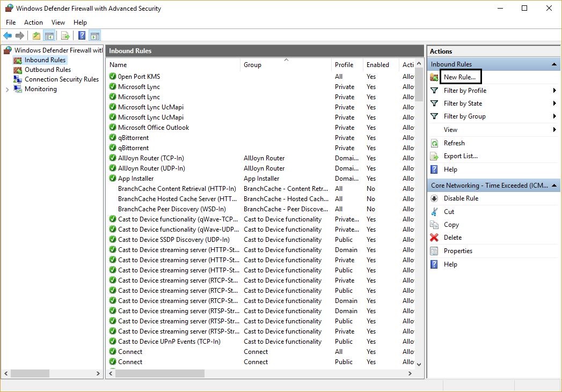Open the File menu

(x=10, y=23)
